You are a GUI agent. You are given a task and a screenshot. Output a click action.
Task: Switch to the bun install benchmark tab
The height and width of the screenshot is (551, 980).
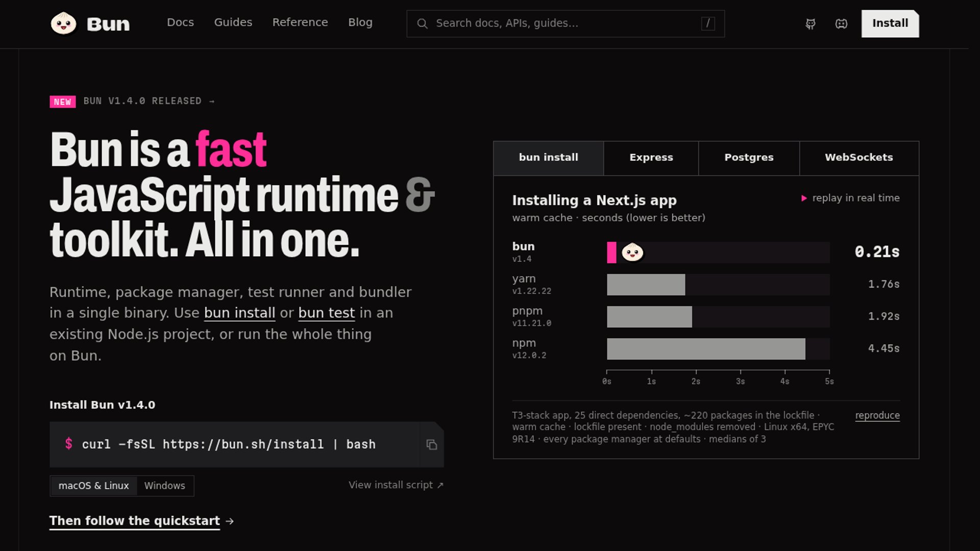(549, 158)
